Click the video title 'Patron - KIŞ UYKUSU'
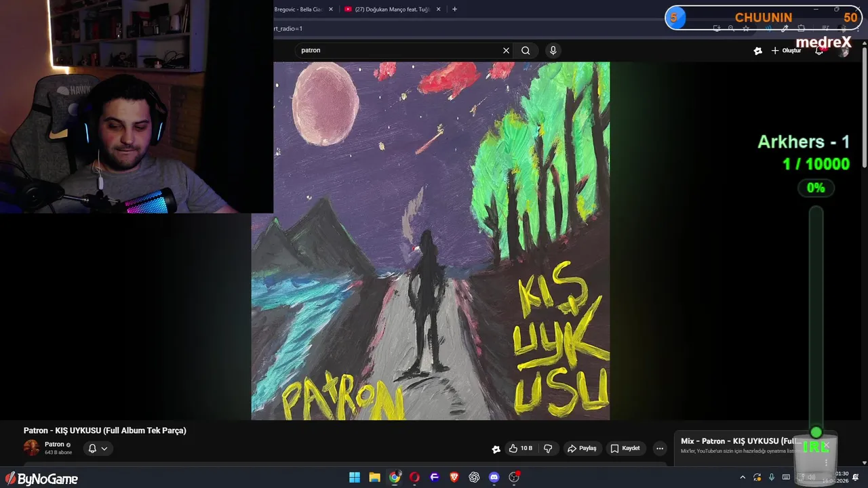The height and width of the screenshot is (488, 868). tap(105, 430)
